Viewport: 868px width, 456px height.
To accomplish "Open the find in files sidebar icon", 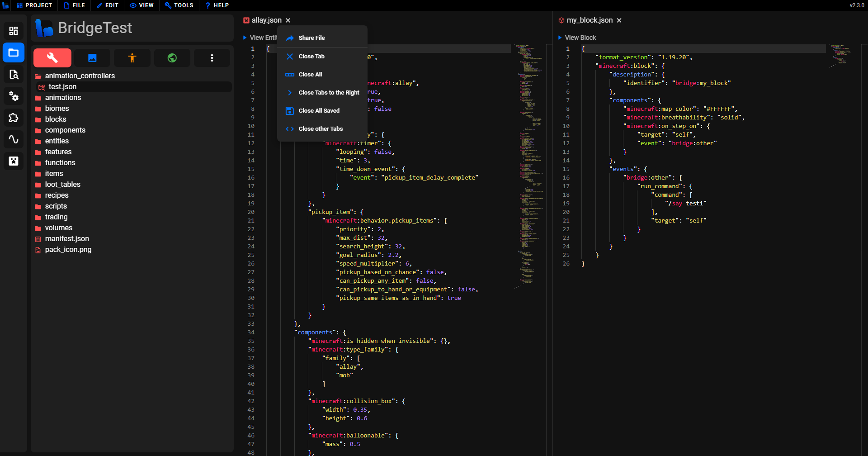I will pos(14,74).
